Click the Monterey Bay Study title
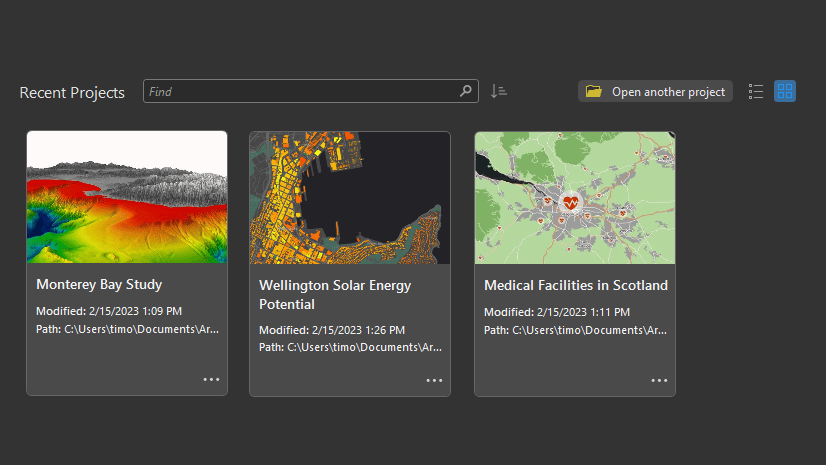Screen dimensions: 826x465 click(99, 285)
